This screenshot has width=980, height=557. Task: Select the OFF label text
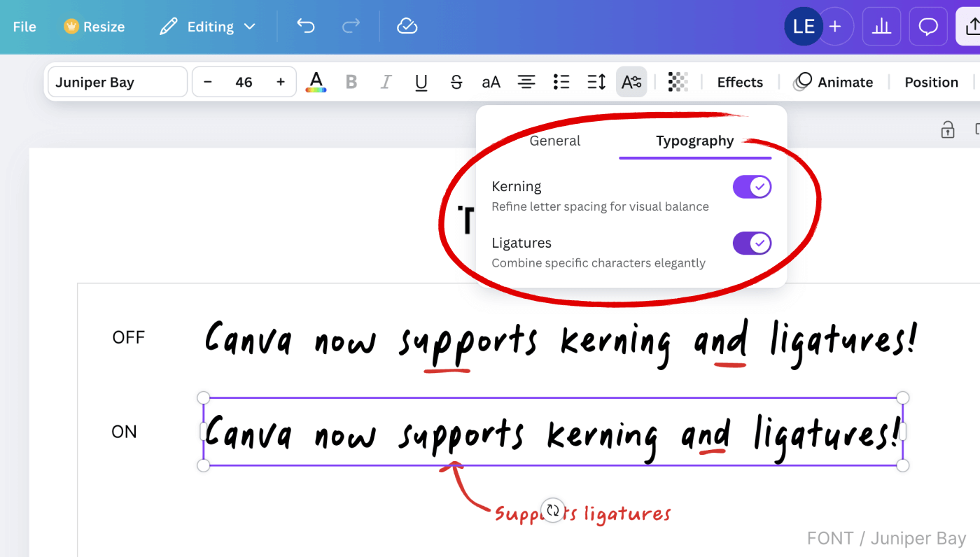coord(129,337)
